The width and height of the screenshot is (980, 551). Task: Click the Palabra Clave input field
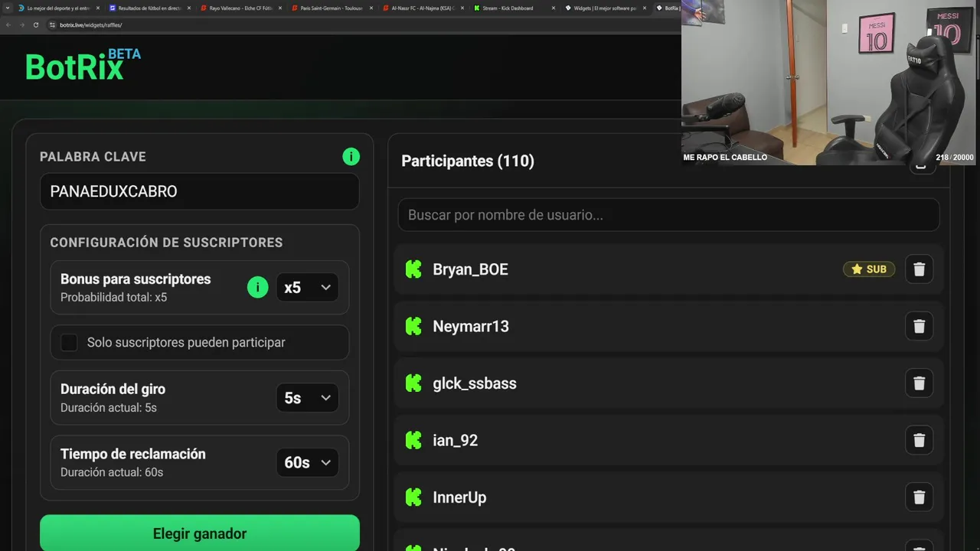(x=200, y=191)
